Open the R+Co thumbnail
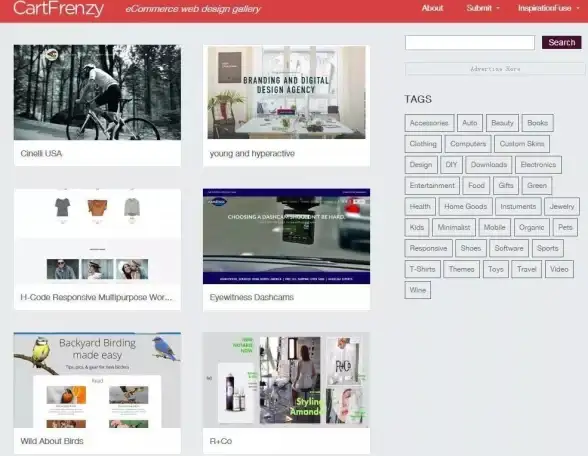 (286, 380)
